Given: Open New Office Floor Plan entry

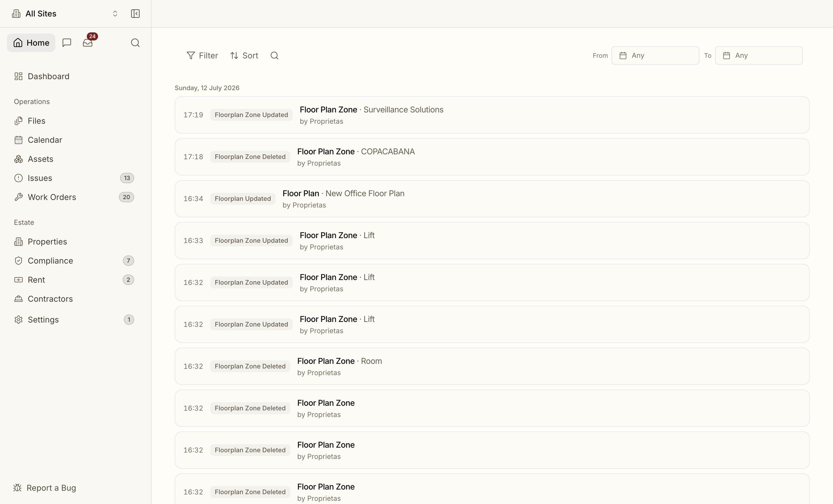Looking at the screenshot, I should [x=492, y=199].
